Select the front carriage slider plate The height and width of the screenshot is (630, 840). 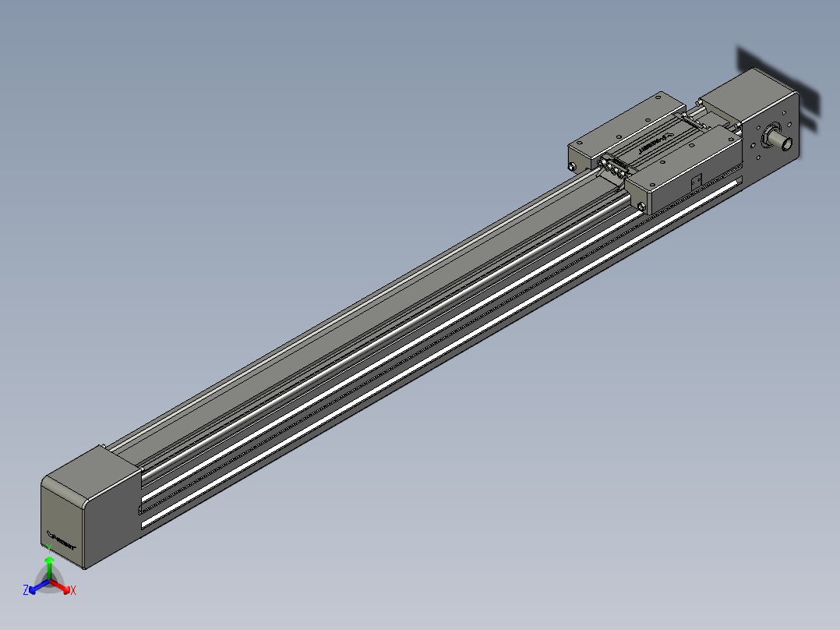(x=684, y=170)
